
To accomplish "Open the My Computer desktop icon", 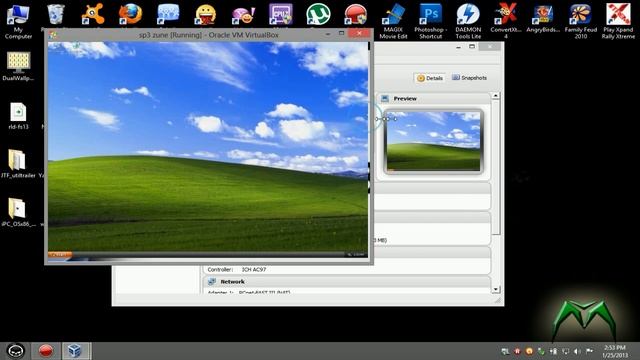I will (x=18, y=21).
